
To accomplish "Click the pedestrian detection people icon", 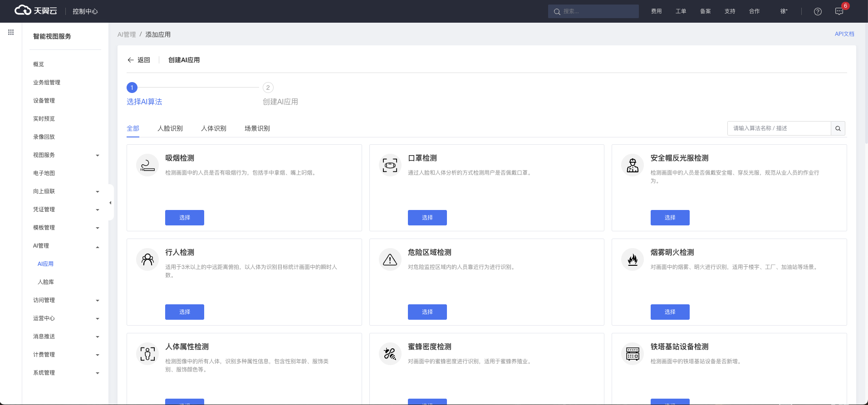I will [147, 259].
